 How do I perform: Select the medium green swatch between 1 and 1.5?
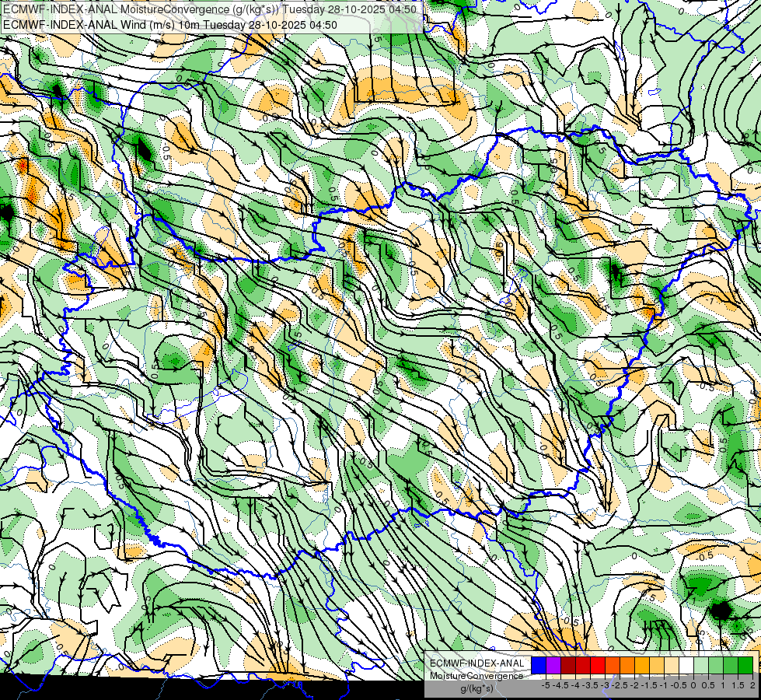coord(731,665)
